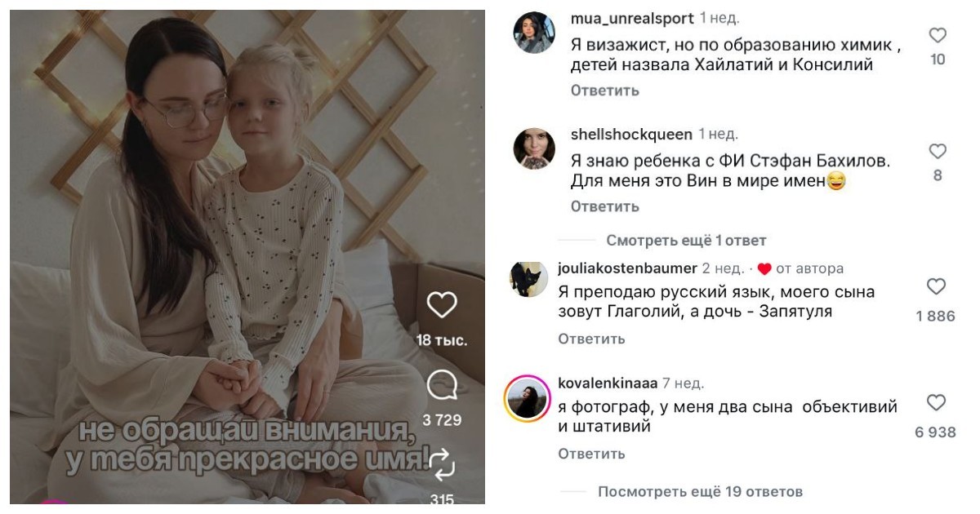Open video comments showing 3 729

pos(442,386)
